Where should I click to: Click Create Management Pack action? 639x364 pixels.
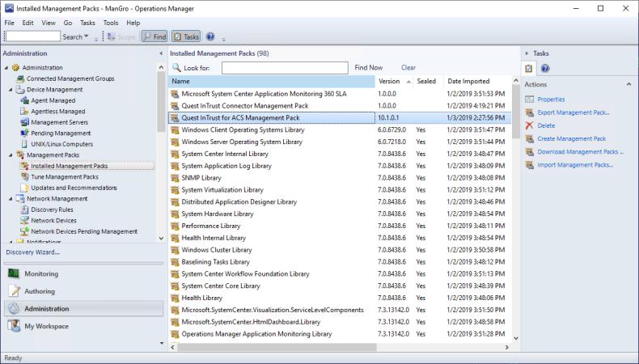click(x=571, y=138)
